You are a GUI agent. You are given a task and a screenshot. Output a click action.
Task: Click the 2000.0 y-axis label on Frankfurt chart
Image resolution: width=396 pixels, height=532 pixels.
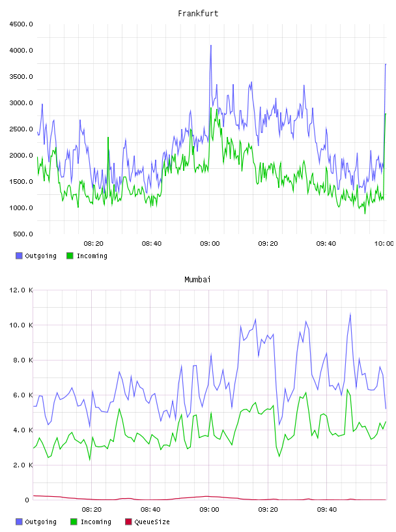(21, 155)
